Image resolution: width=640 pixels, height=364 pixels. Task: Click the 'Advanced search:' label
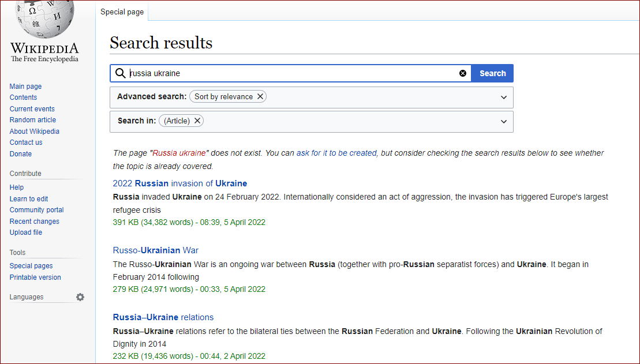coord(152,96)
